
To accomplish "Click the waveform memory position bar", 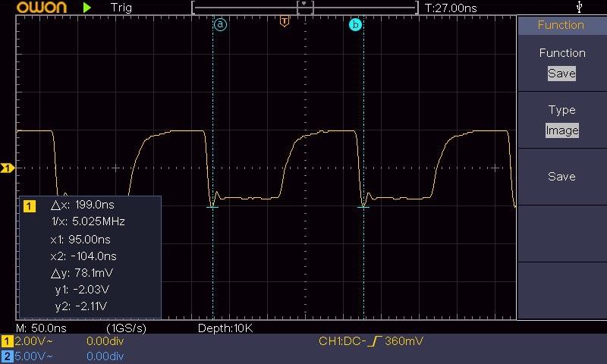I will point(305,8).
